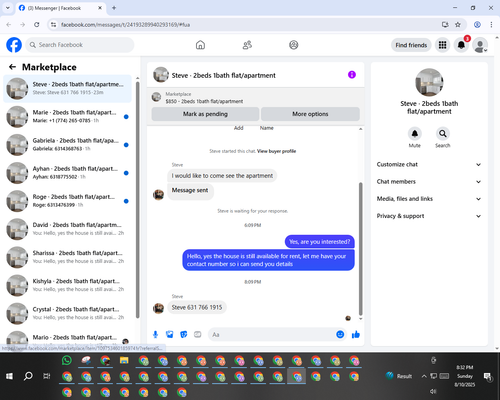
Task: Open Chrome profile icon in toolbar
Action: click(x=477, y=25)
